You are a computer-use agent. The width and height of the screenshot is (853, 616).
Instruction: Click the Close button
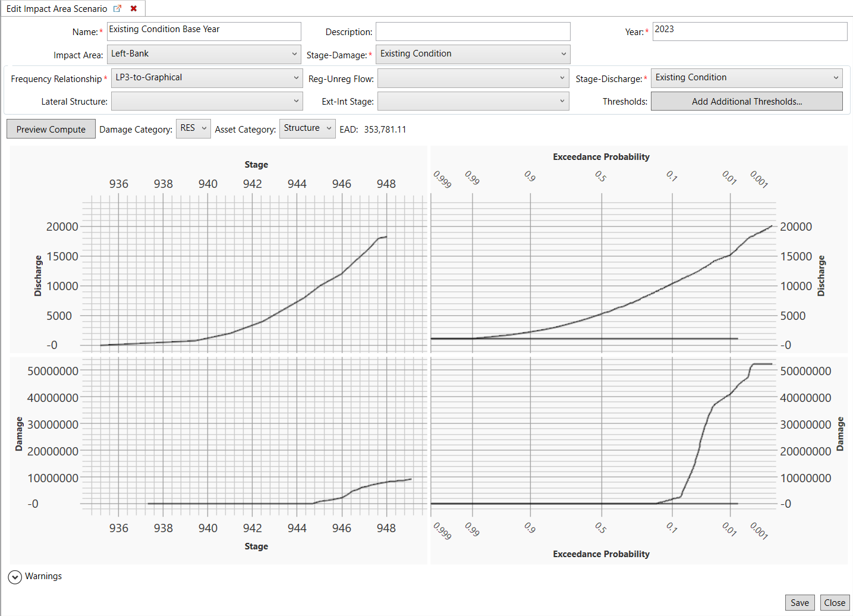(x=834, y=602)
